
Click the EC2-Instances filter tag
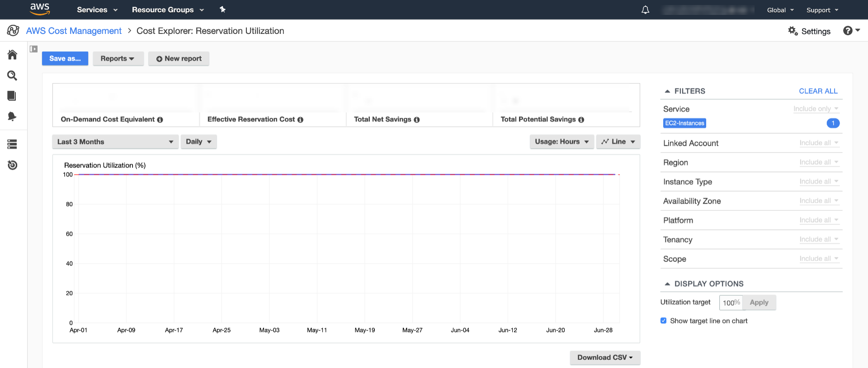pyautogui.click(x=684, y=123)
